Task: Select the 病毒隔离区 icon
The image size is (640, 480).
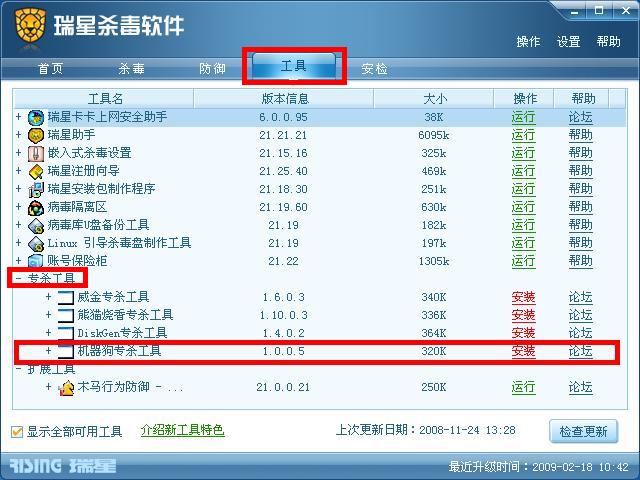Action: click(36, 207)
